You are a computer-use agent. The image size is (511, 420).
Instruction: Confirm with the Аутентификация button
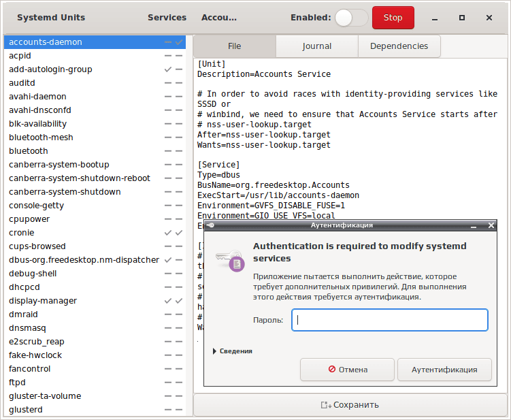point(444,370)
